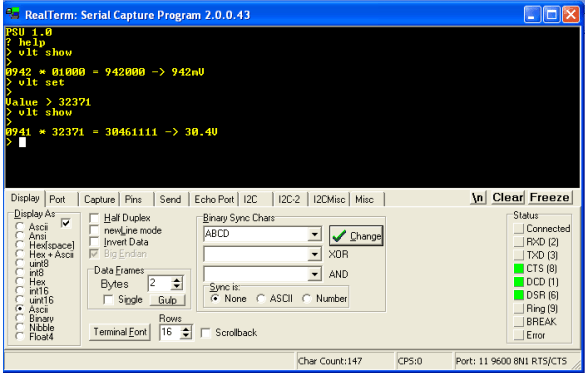
Task: Select the Hex display radio button
Action: tap(19, 282)
